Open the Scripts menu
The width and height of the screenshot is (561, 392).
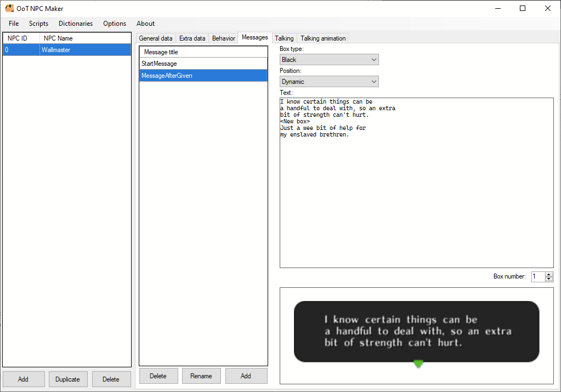point(38,23)
